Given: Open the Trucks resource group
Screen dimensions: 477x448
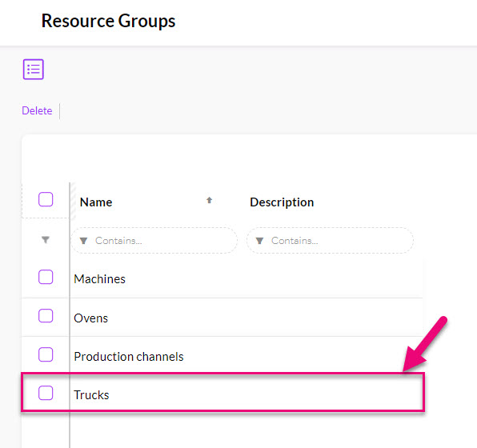Looking at the screenshot, I should pos(91,395).
